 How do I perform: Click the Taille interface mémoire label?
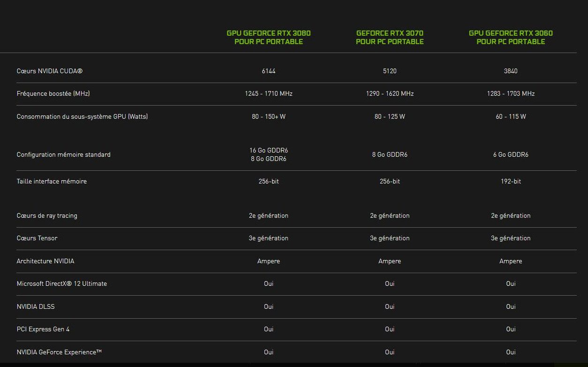pyautogui.click(x=52, y=181)
